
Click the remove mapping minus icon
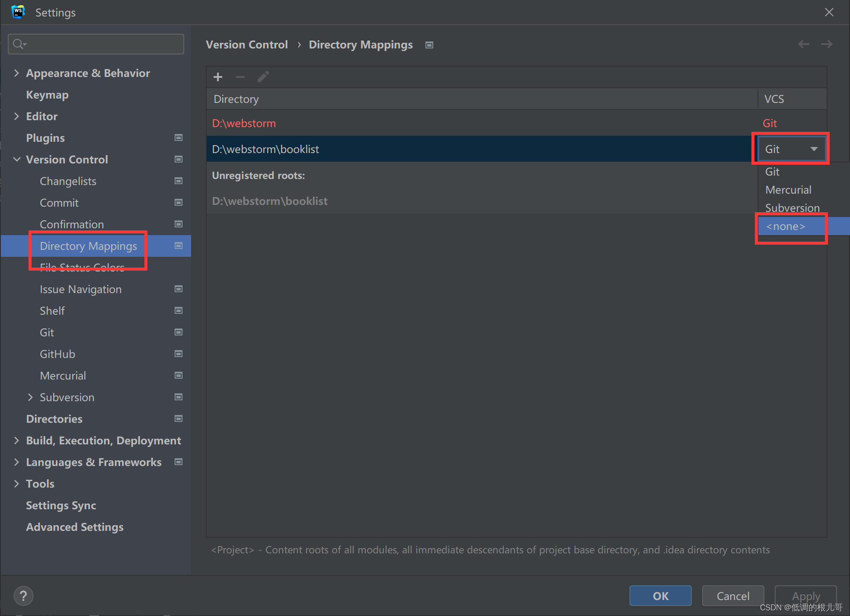point(241,77)
